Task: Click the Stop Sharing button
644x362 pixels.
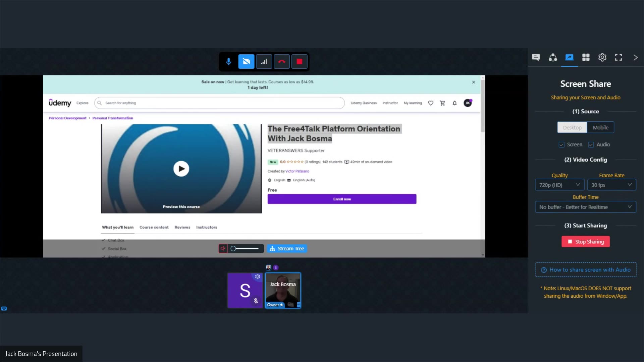Action: (x=586, y=242)
